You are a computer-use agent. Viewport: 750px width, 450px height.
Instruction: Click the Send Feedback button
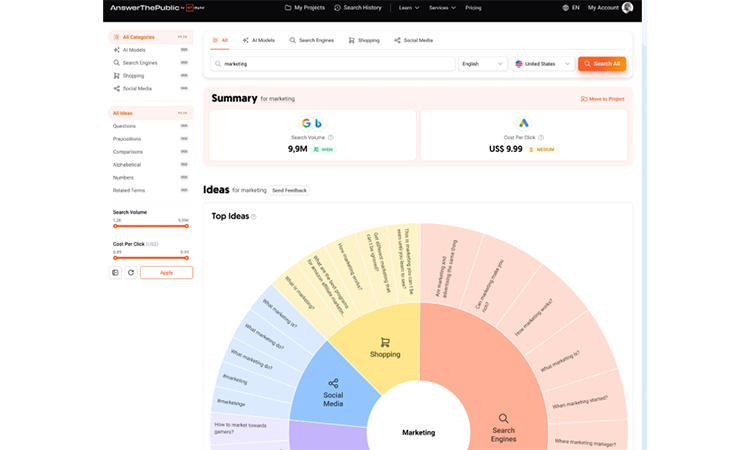pos(289,189)
